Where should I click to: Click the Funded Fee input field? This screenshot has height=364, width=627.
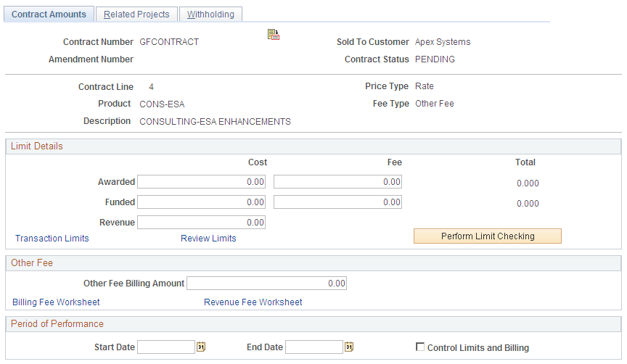point(337,202)
